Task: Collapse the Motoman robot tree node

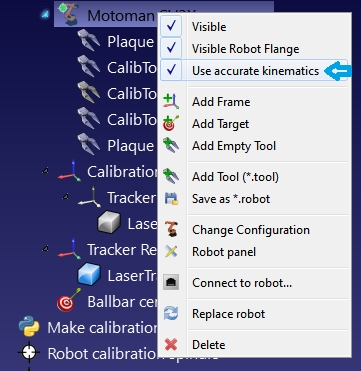Action: 45,14
